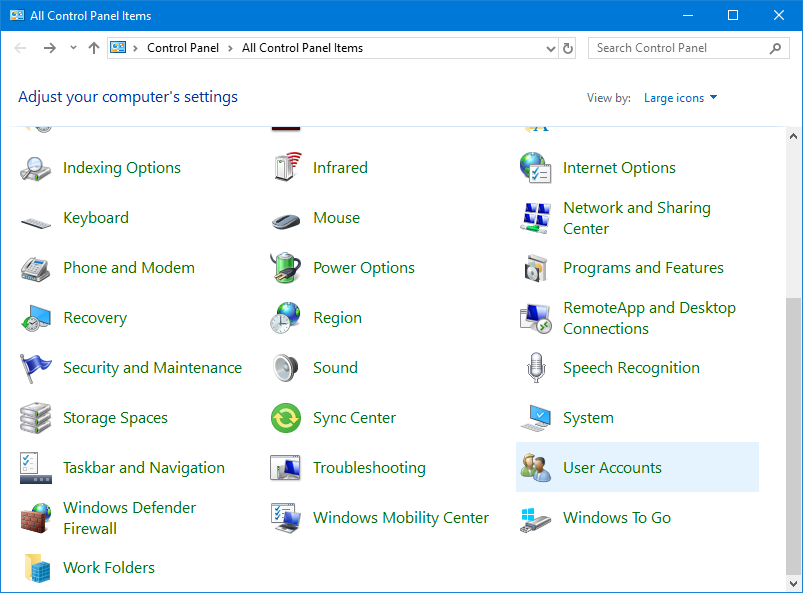803x593 pixels.
Task: Open the Sync Center link
Action: [x=354, y=418]
